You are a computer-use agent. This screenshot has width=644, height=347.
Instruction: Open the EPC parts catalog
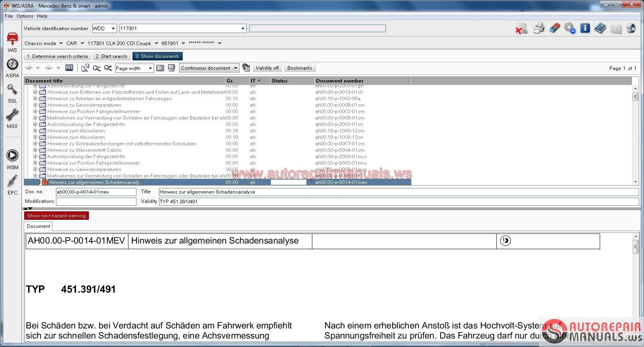point(12,185)
